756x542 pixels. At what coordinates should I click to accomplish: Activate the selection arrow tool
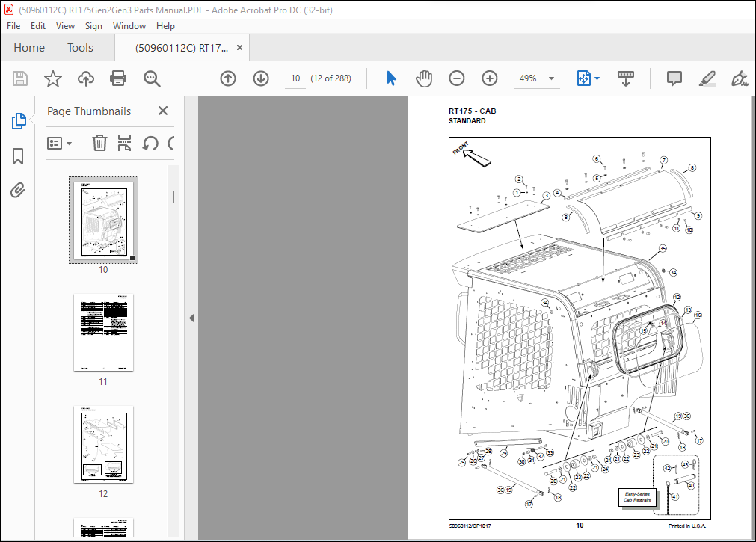[391, 78]
